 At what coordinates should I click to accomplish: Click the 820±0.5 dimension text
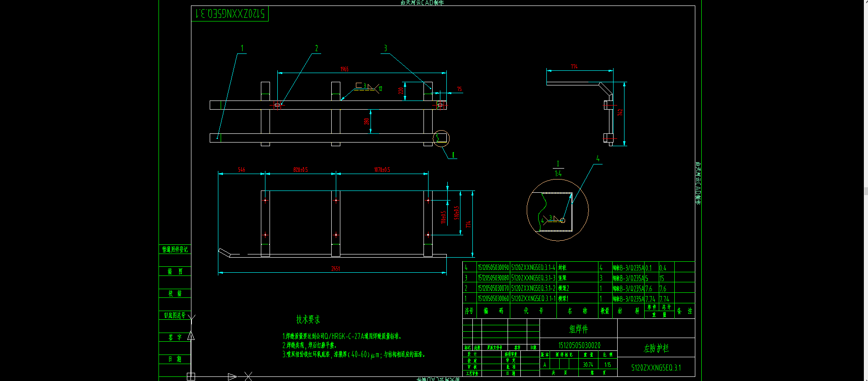coord(301,169)
